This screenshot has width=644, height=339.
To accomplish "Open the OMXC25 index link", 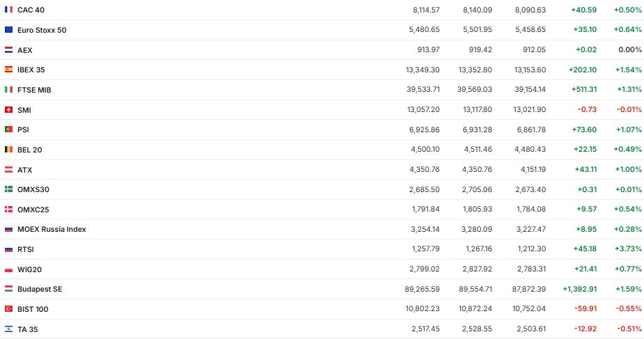I will pos(33,210).
